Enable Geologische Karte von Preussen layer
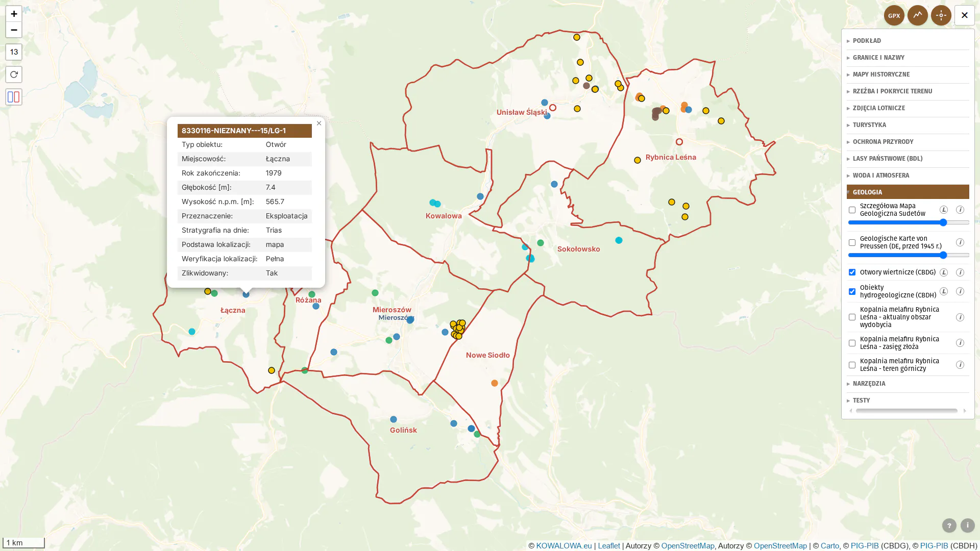 852,242
